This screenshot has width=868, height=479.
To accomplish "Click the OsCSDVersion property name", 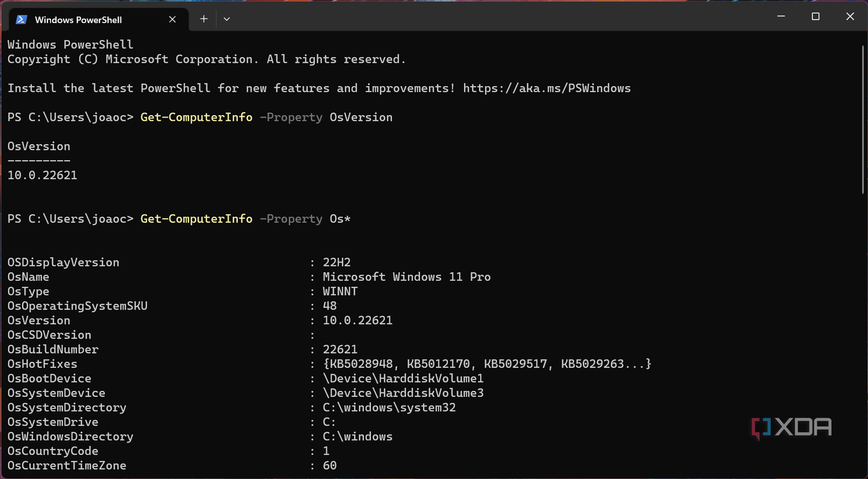I will click(x=49, y=335).
